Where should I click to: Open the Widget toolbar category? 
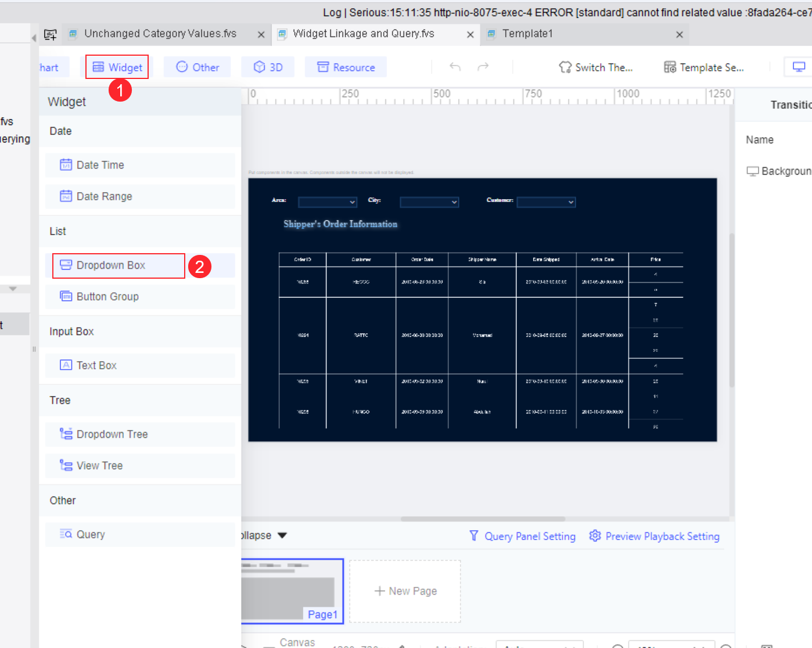tap(117, 67)
